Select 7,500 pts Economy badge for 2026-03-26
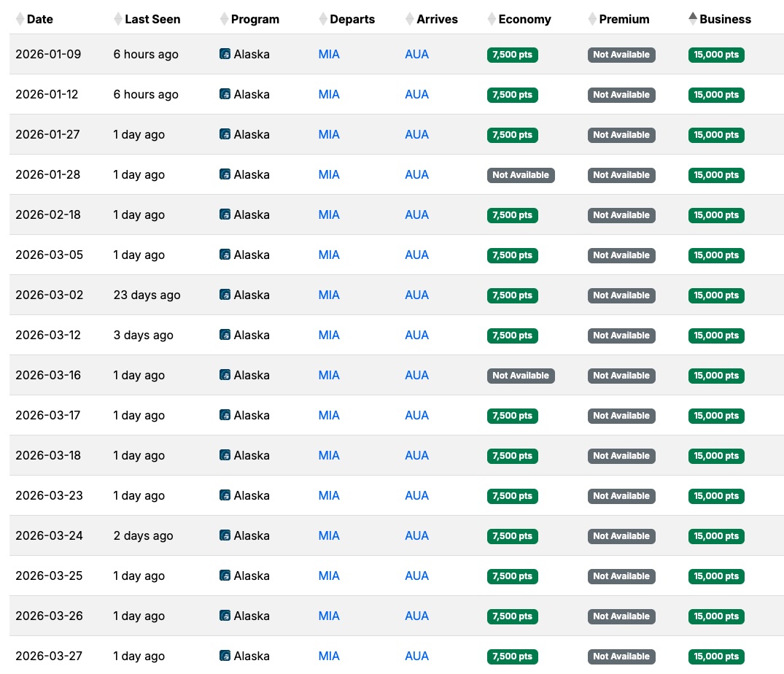The image size is (784, 674). tap(513, 616)
